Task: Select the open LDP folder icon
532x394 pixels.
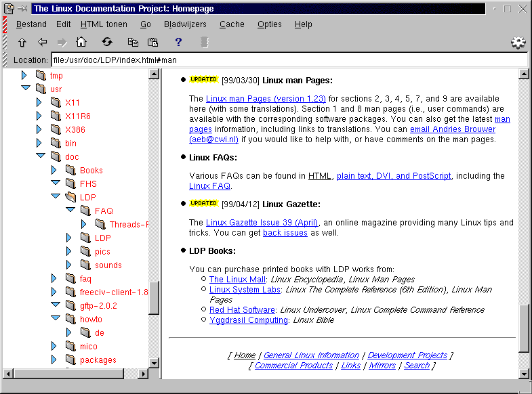Action: tap(70, 197)
